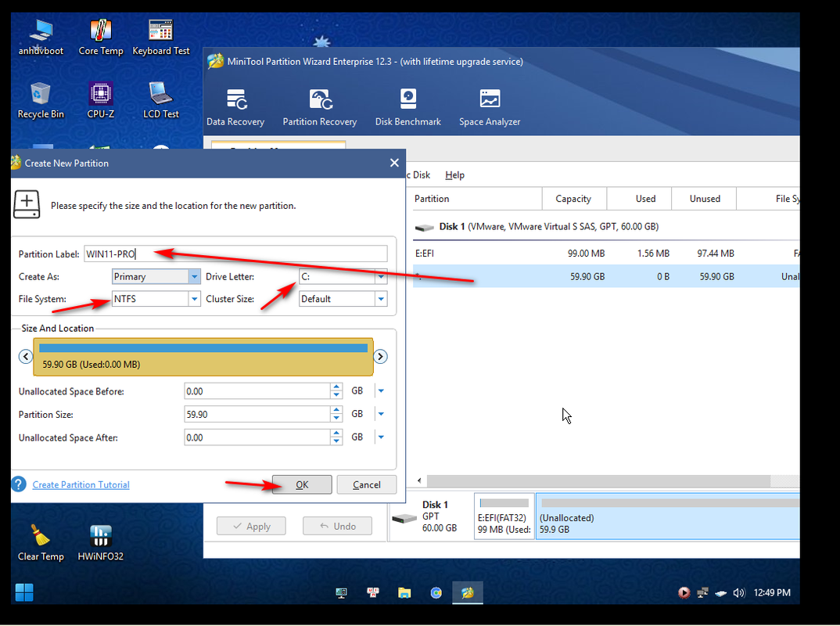Change unit for Unallocated Space After

click(x=381, y=437)
